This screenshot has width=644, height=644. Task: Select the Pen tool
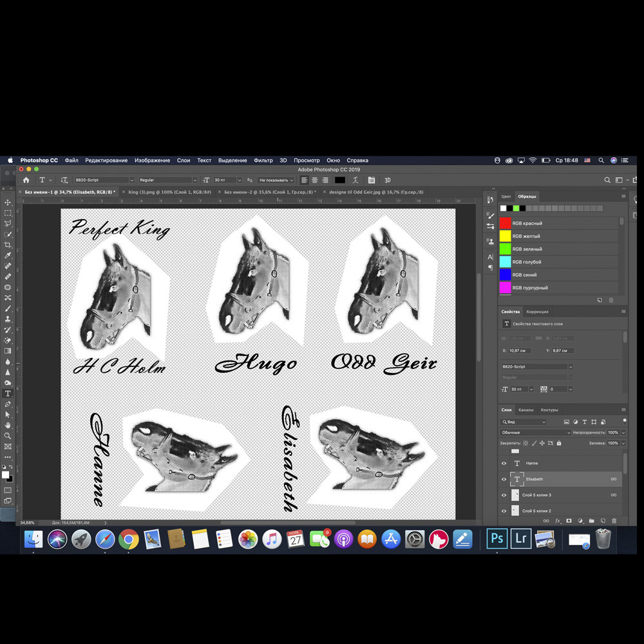[x=8, y=404]
